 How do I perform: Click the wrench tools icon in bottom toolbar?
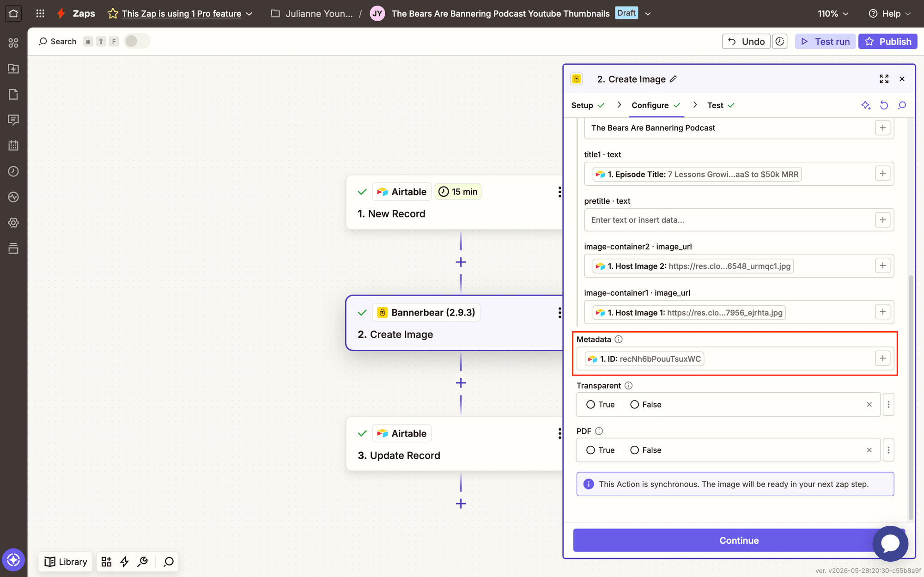pos(143,562)
